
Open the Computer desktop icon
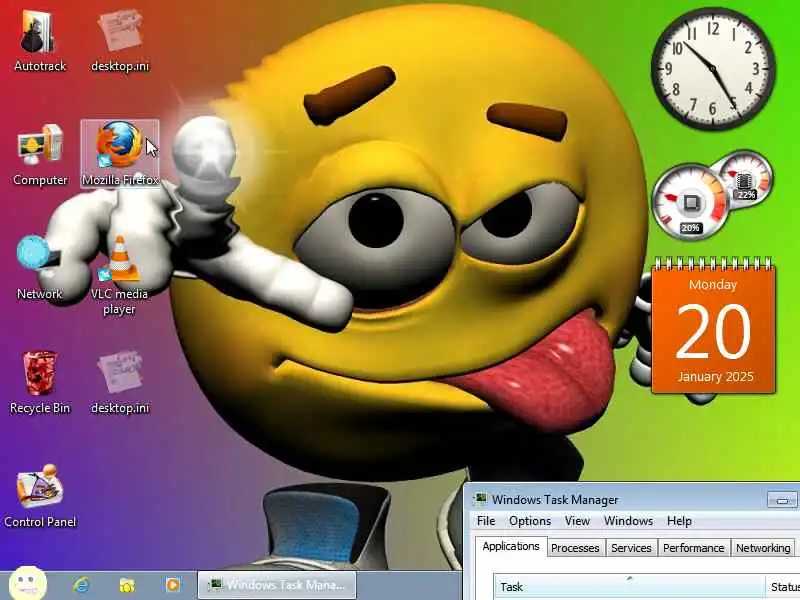pyautogui.click(x=40, y=155)
